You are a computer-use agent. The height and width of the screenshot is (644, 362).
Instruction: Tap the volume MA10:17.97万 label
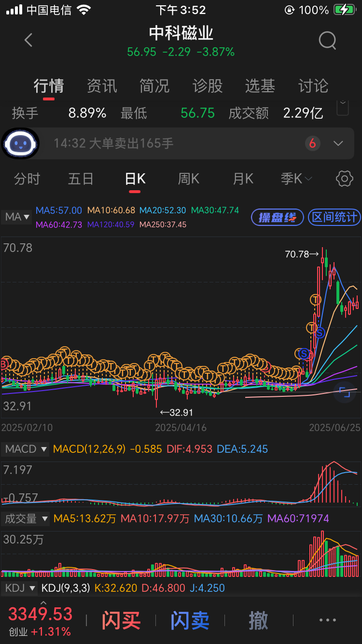(x=155, y=518)
